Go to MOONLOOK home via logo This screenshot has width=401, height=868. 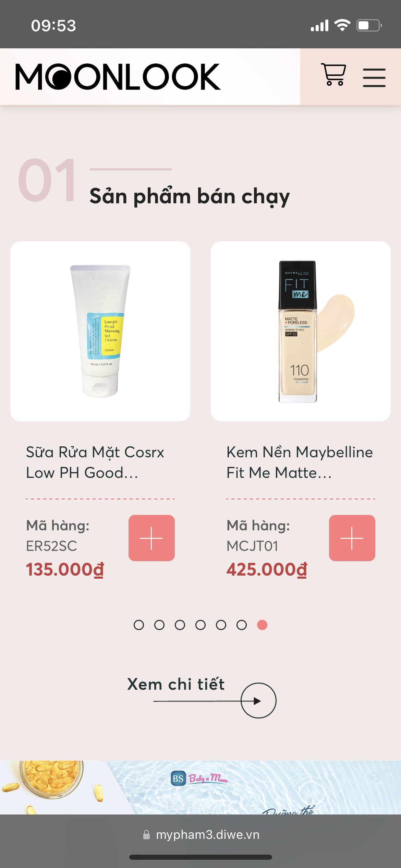[x=118, y=77]
